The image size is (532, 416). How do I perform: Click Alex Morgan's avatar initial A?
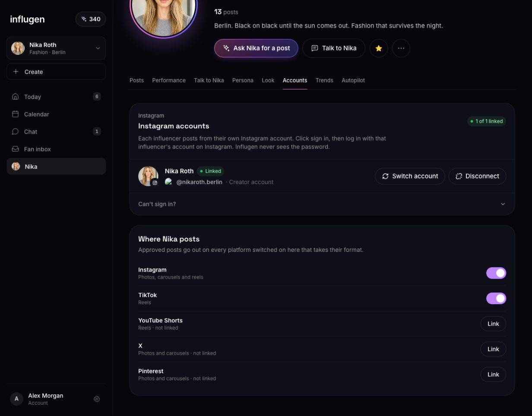tap(16, 399)
